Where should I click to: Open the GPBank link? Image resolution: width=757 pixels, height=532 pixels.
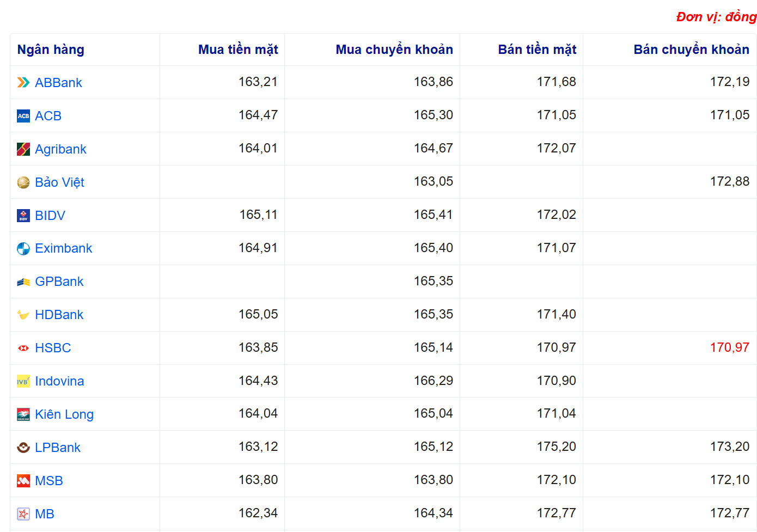click(x=59, y=282)
